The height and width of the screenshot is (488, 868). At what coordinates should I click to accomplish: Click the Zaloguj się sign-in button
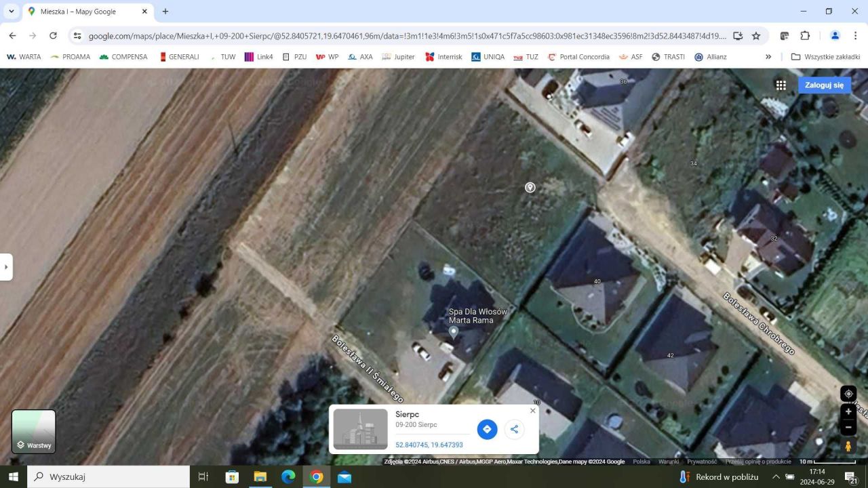pos(824,85)
